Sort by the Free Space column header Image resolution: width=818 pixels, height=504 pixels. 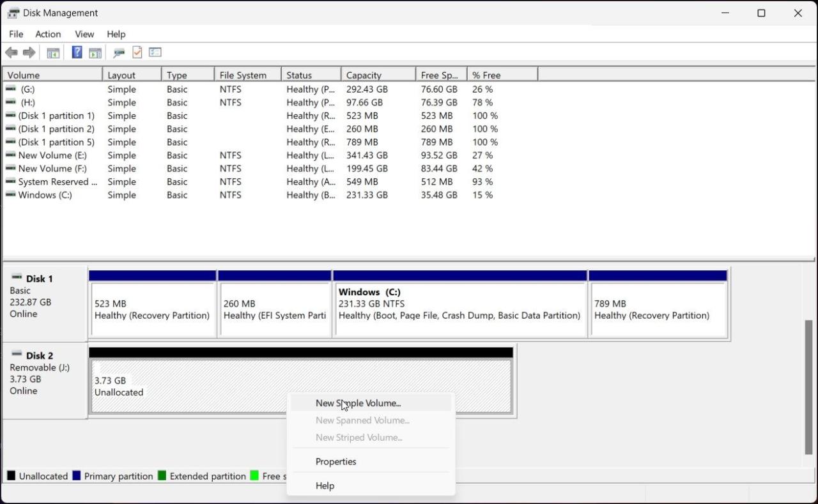click(x=442, y=75)
